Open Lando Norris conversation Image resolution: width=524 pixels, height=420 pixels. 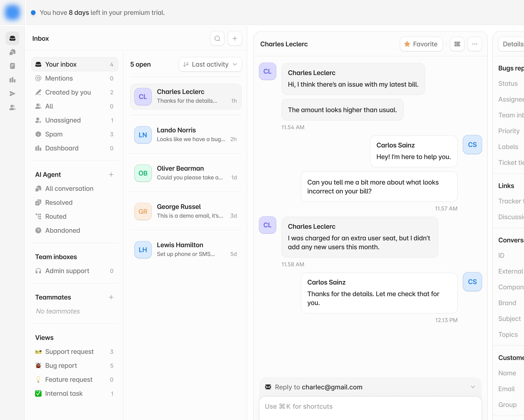tap(186, 135)
